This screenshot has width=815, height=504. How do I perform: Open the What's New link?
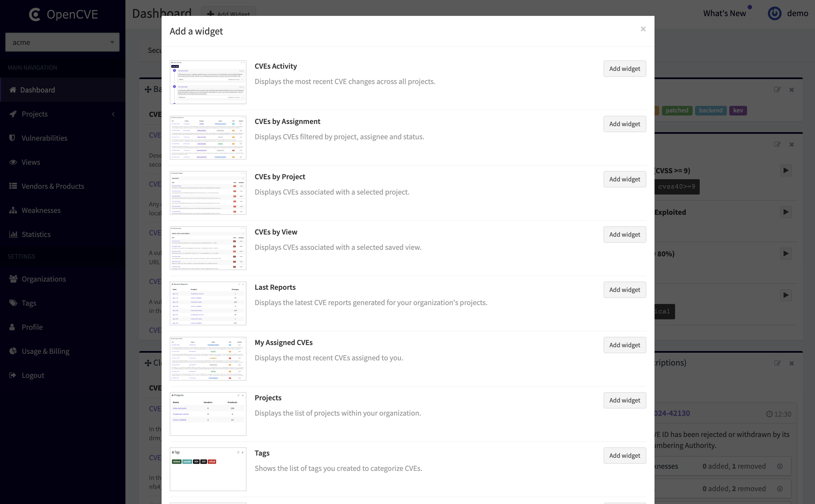point(724,13)
